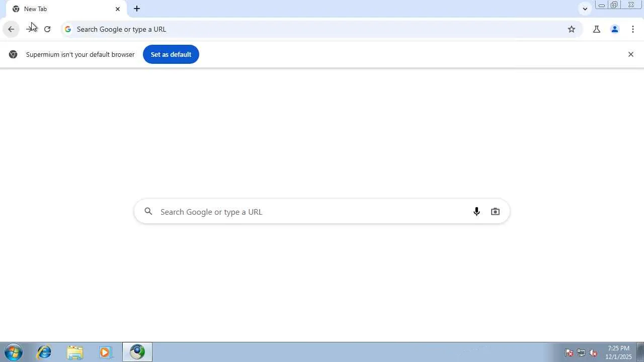Open the Windows Start menu
Viewport: 644px width, 362px height.
pyautogui.click(x=14, y=352)
